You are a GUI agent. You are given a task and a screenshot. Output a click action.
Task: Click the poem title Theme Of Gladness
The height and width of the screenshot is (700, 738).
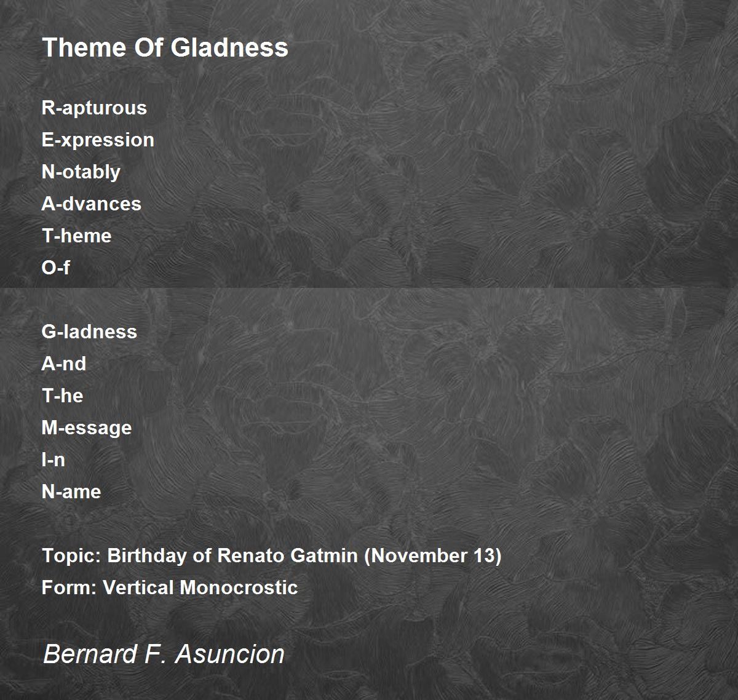pos(165,47)
